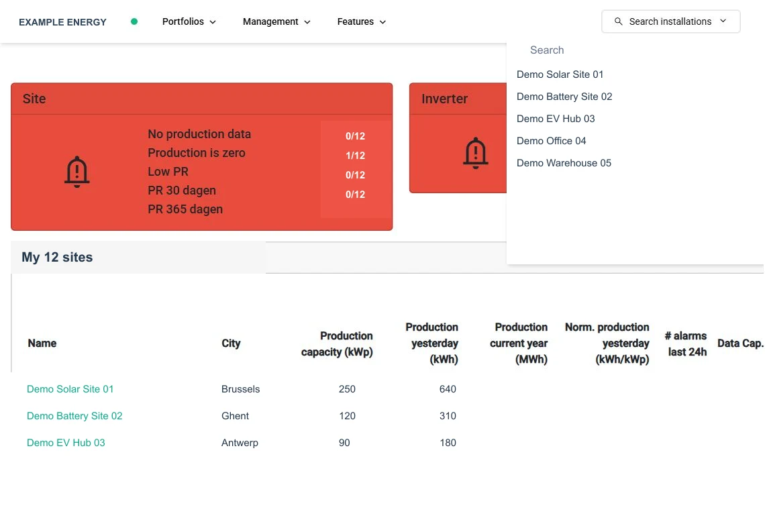Viewport: 765px width, 532px height.
Task: Click the Inverter card alarm bell icon
Action: tap(476, 153)
